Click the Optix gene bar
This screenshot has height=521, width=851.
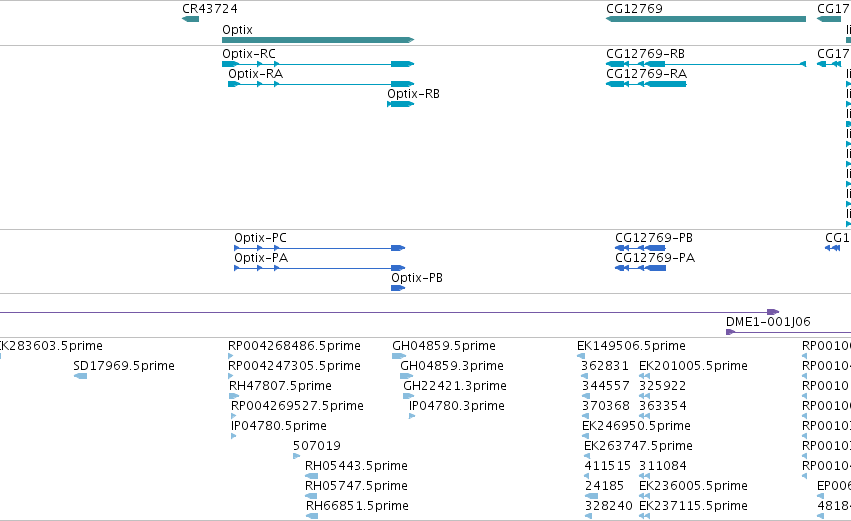[318, 40]
